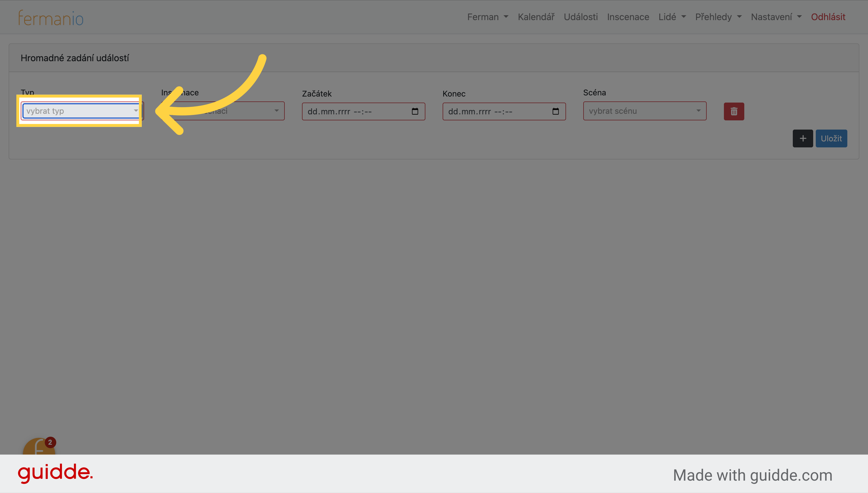Delete the row with trash button

tap(734, 111)
